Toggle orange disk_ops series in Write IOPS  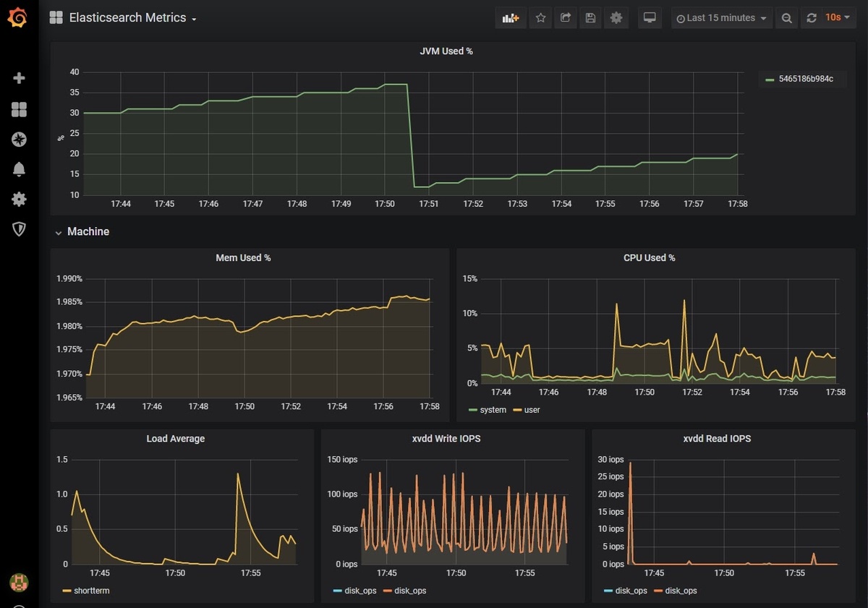[409, 591]
